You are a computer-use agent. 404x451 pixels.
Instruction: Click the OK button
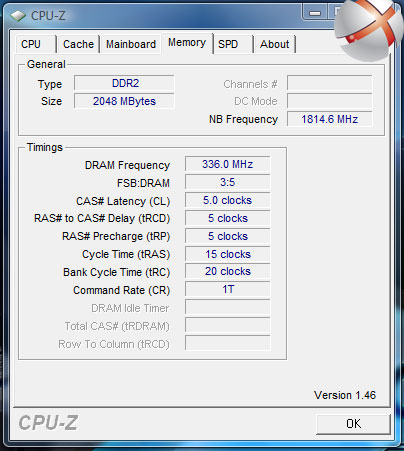click(x=353, y=424)
